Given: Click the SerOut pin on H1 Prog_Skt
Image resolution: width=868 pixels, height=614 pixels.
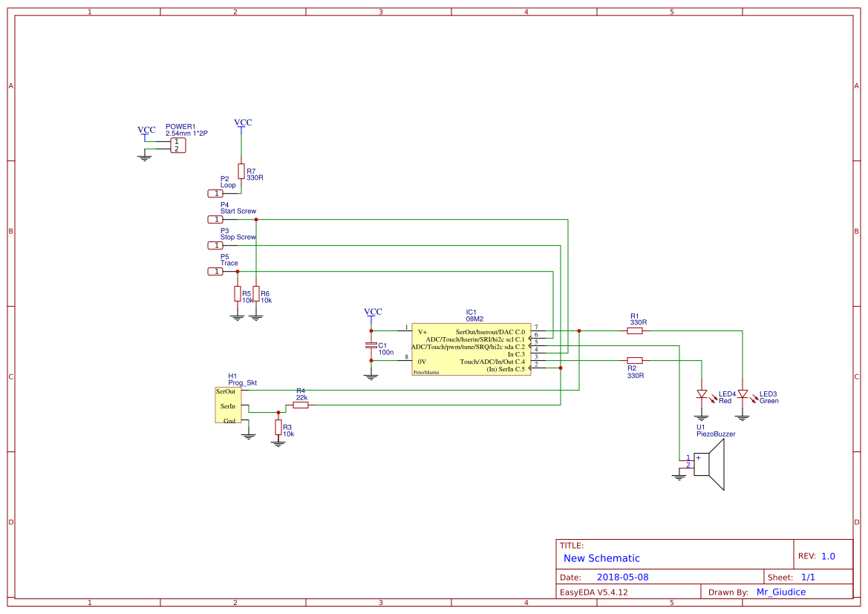Looking at the screenshot, I should coord(225,391).
